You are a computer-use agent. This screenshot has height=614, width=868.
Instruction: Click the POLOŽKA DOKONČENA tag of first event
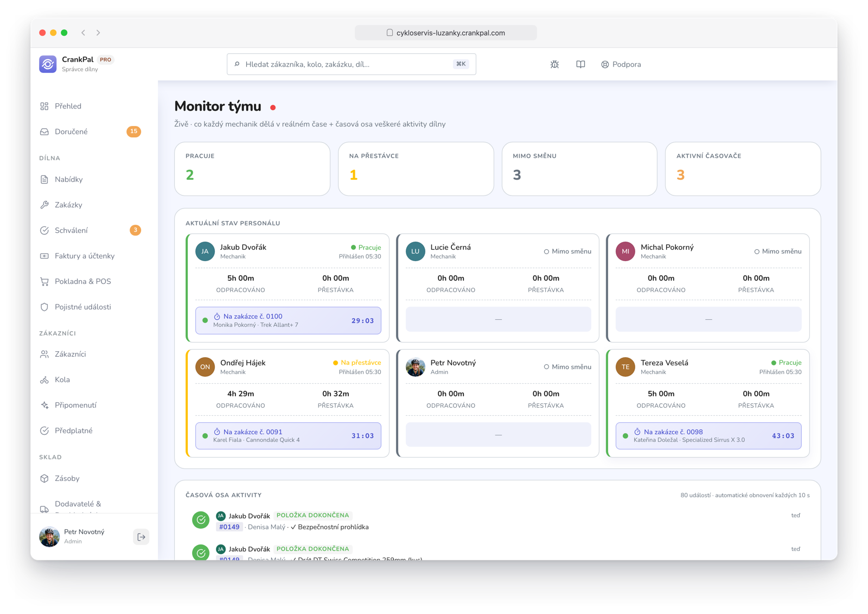click(x=313, y=515)
